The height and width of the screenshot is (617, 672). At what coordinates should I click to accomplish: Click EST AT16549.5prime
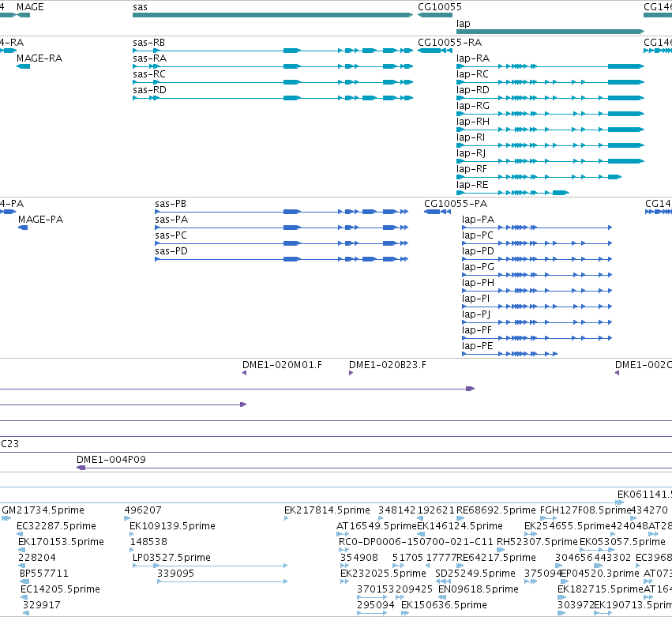click(x=377, y=526)
